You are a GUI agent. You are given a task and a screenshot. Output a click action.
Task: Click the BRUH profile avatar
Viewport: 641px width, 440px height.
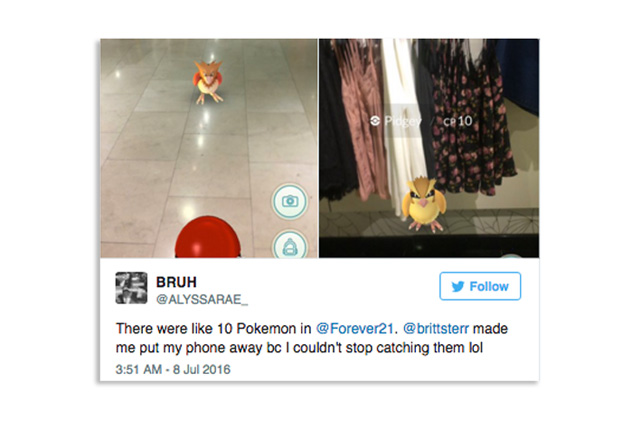[x=131, y=288]
